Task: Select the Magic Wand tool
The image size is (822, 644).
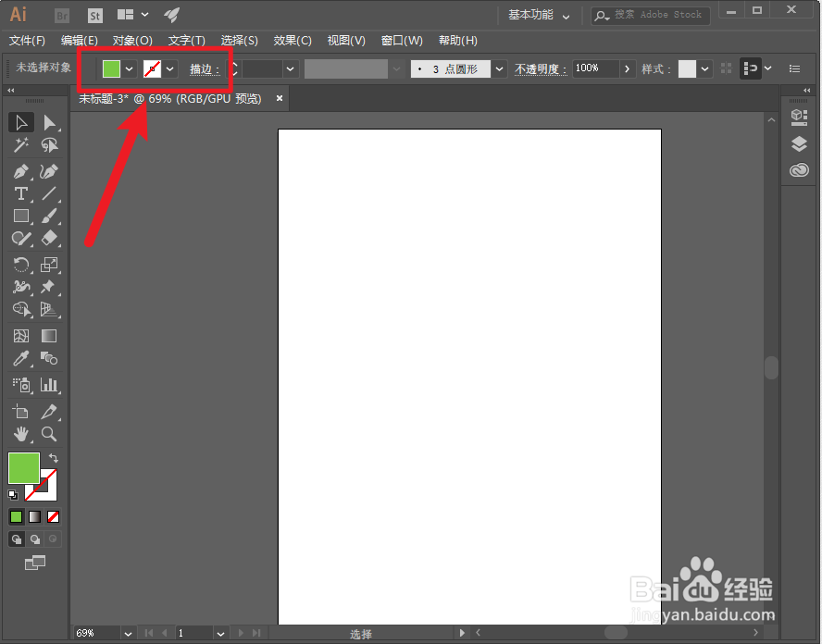Action: tap(21, 145)
